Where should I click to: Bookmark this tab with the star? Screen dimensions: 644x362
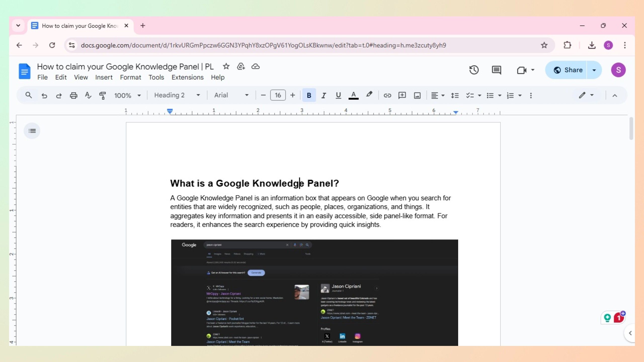(544, 45)
